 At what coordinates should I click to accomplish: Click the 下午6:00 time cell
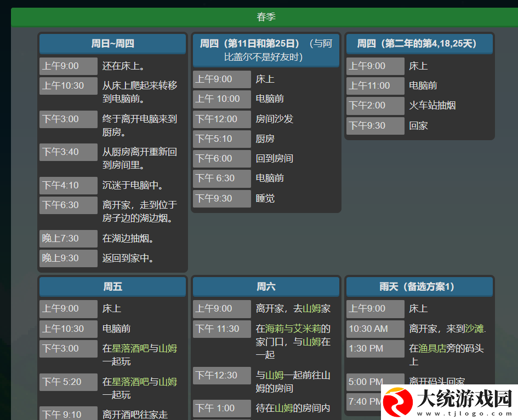point(221,159)
